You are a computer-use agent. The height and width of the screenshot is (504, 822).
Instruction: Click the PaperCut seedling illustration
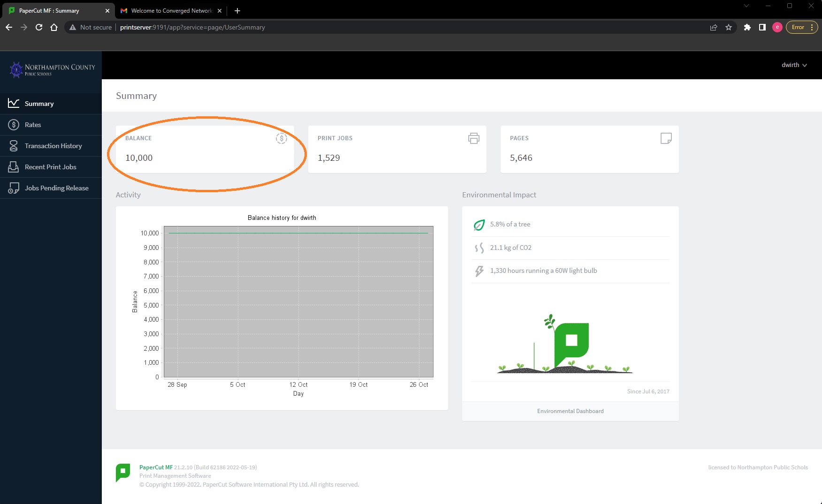coord(565,344)
